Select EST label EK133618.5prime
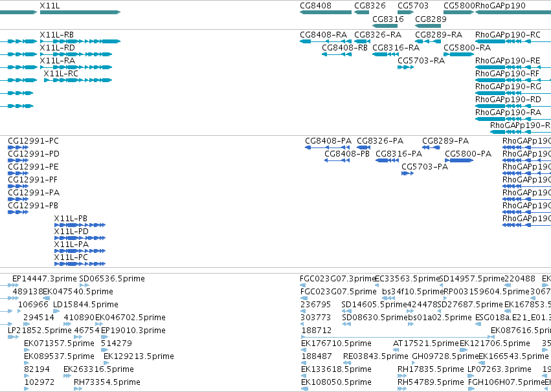The width and height of the screenshot is (551, 392). tap(336, 369)
